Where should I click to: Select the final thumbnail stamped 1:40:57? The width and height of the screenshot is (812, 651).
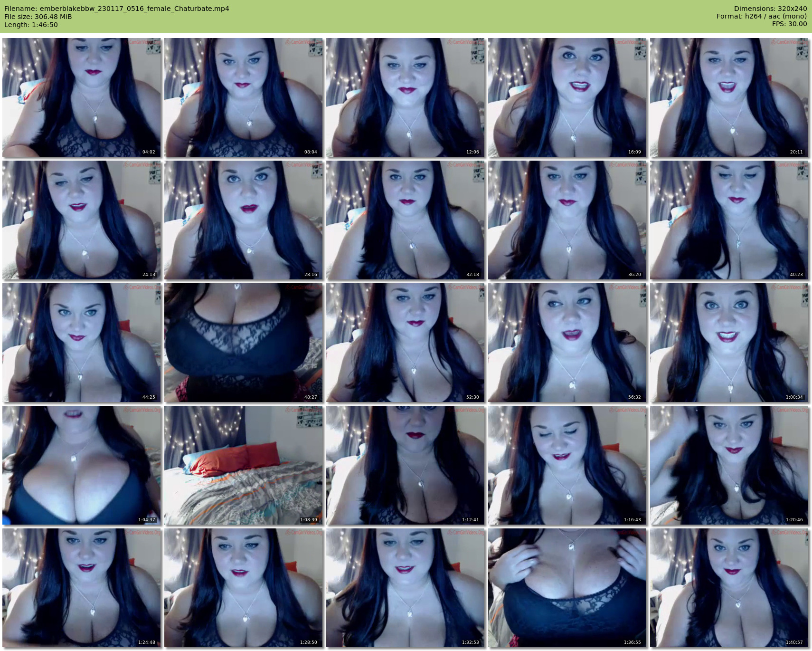[x=729, y=588]
